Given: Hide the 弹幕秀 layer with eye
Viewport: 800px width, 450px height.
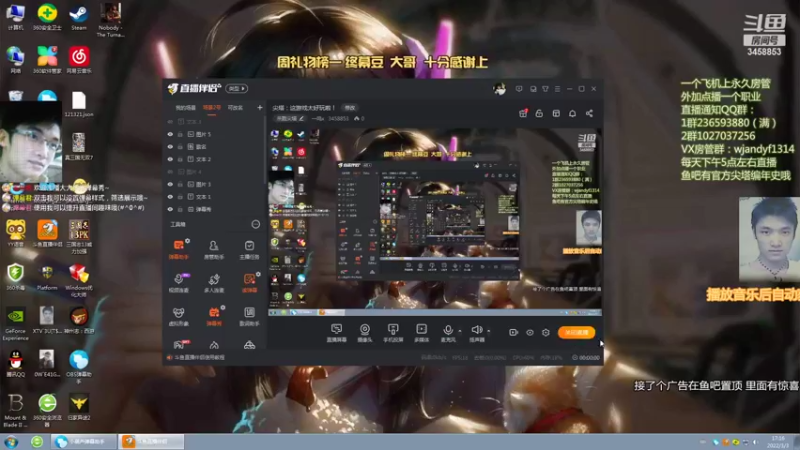Looking at the screenshot, I should [x=170, y=209].
